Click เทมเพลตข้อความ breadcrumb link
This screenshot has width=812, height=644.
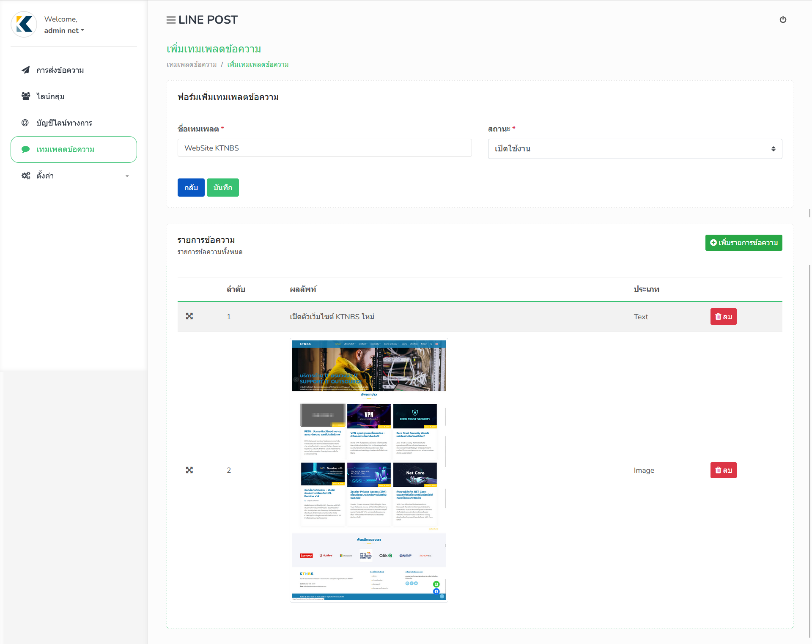(x=192, y=65)
